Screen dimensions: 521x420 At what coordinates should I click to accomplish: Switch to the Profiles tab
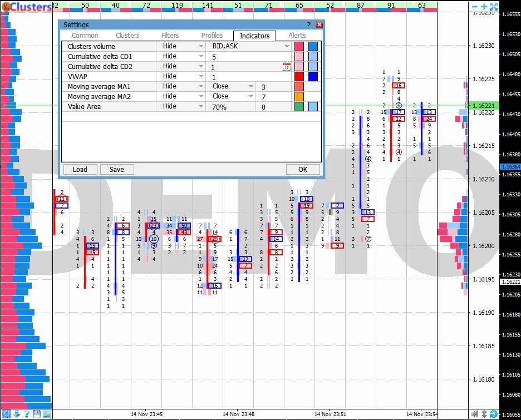[x=212, y=36]
